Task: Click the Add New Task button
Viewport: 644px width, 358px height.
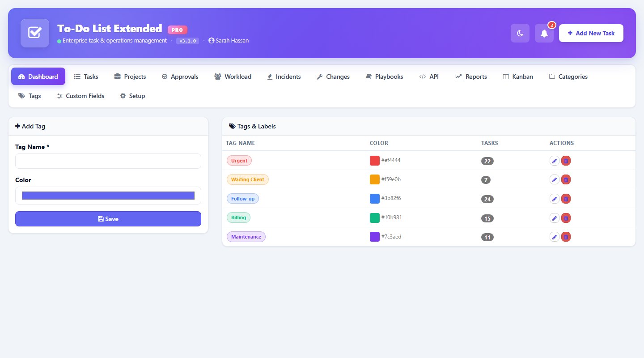Action: click(591, 33)
